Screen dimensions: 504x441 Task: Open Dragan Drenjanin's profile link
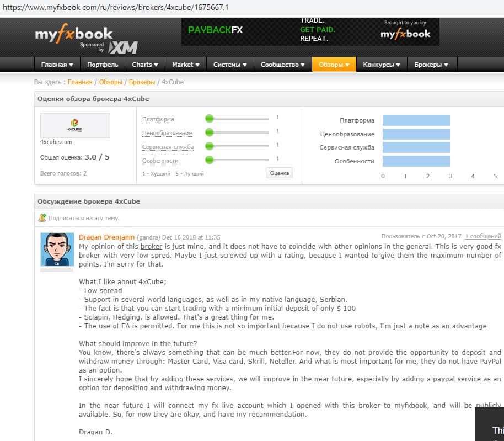107,237
